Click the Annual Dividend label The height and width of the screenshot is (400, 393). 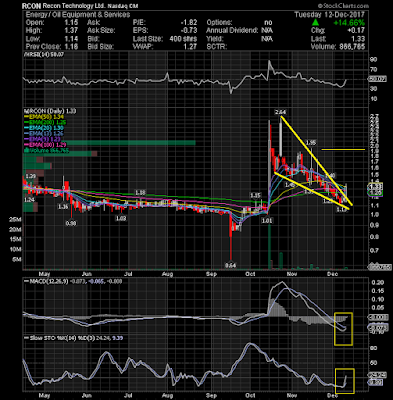point(232,30)
